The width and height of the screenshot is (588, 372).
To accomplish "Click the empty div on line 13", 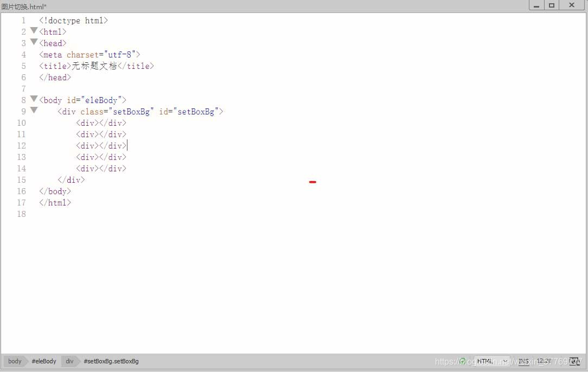I will (101, 157).
